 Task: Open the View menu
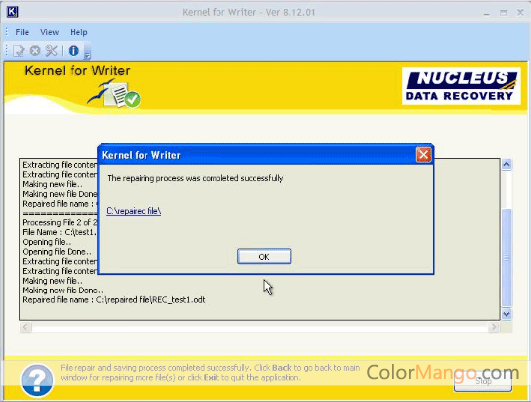pos(49,32)
